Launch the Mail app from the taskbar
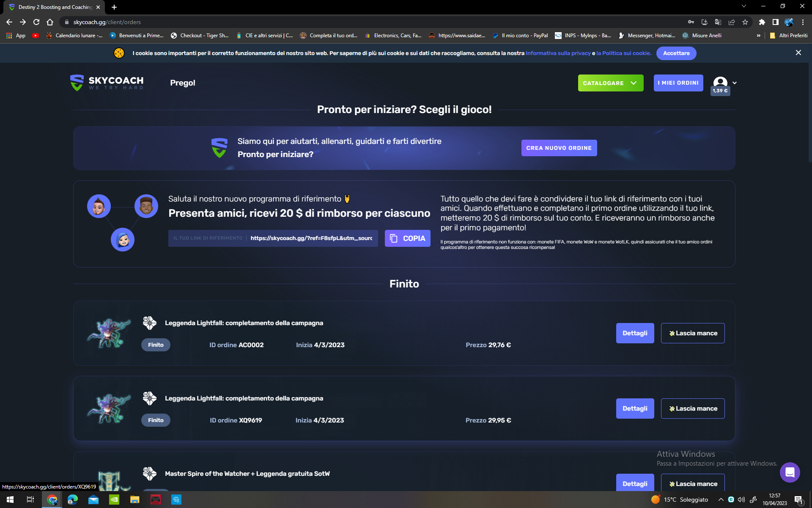 93,500
